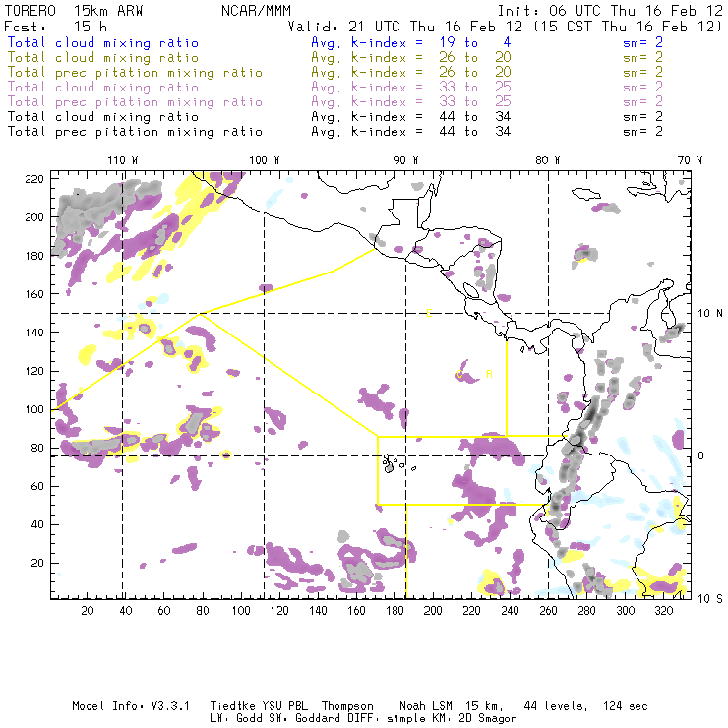Click the 'Tiedtke' scheme name in the footer
The image size is (728, 728).
click(x=232, y=706)
